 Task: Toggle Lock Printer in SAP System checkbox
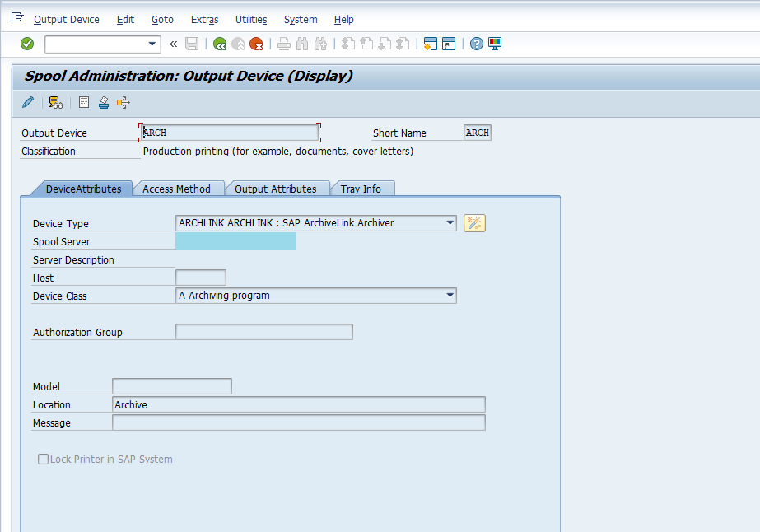(43, 460)
